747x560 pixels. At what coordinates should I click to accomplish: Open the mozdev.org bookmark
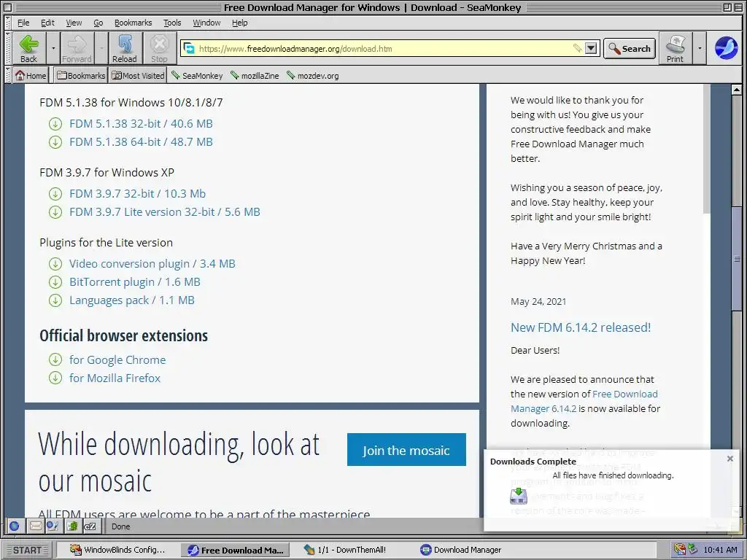click(x=313, y=75)
